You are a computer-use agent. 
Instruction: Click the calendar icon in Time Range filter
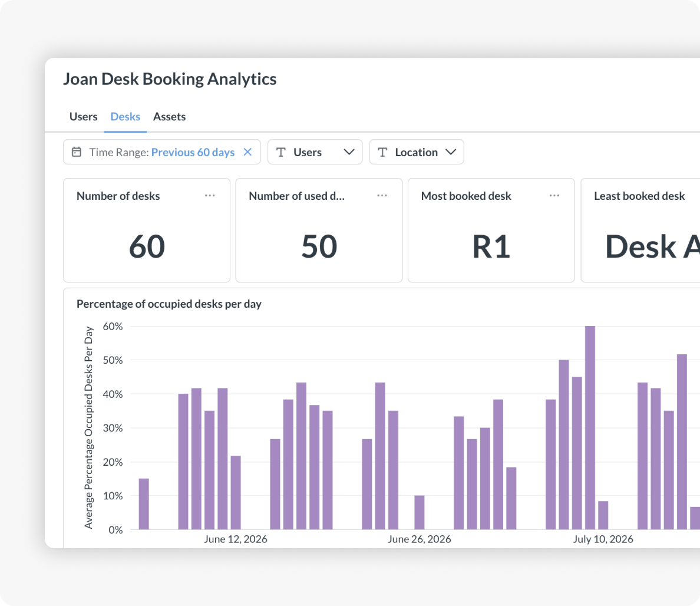[x=77, y=152]
